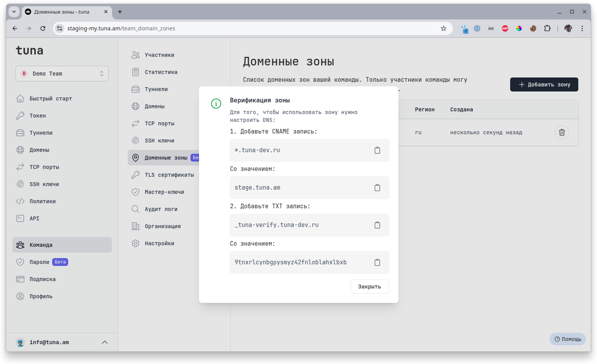Screen dimensions: 597x364
Task: Copy the value stage.tuna.am
Action: pos(377,187)
